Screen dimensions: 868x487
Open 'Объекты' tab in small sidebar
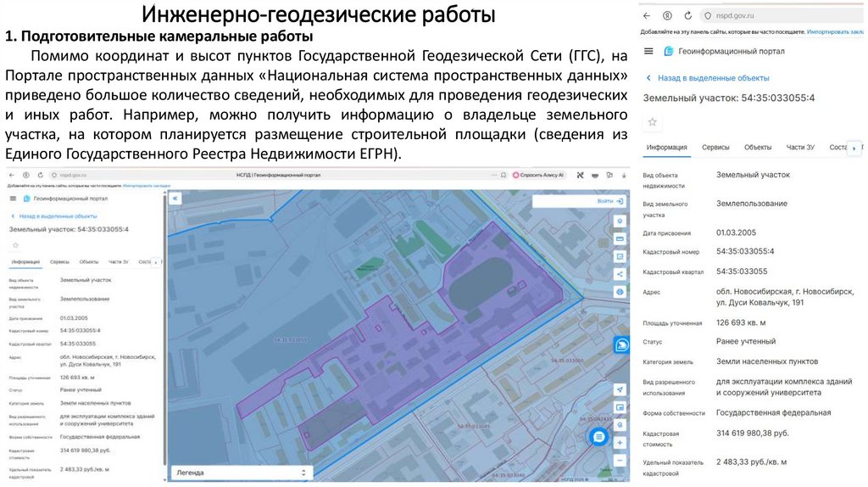(x=88, y=261)
